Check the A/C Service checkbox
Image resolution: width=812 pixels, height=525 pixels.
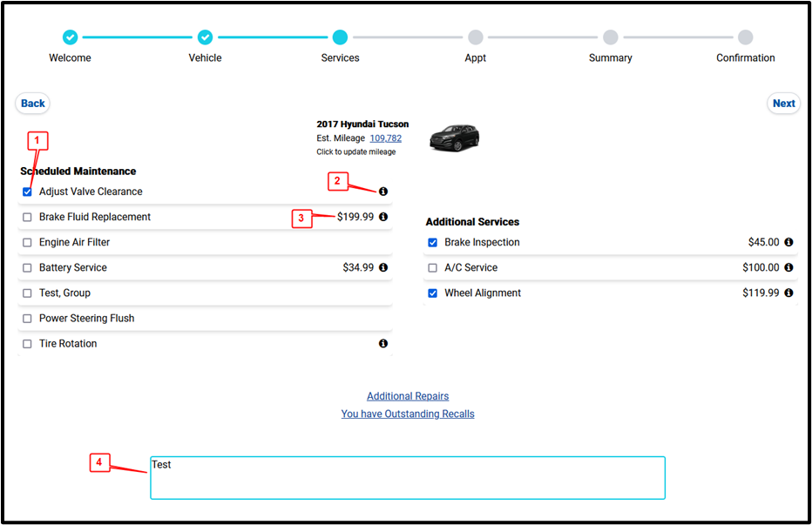click(433, 268)
